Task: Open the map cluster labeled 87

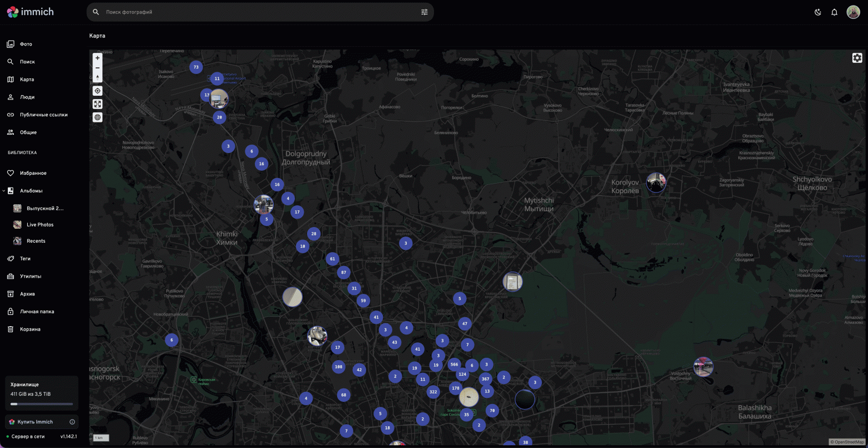Action: click(x=344, y=273)
